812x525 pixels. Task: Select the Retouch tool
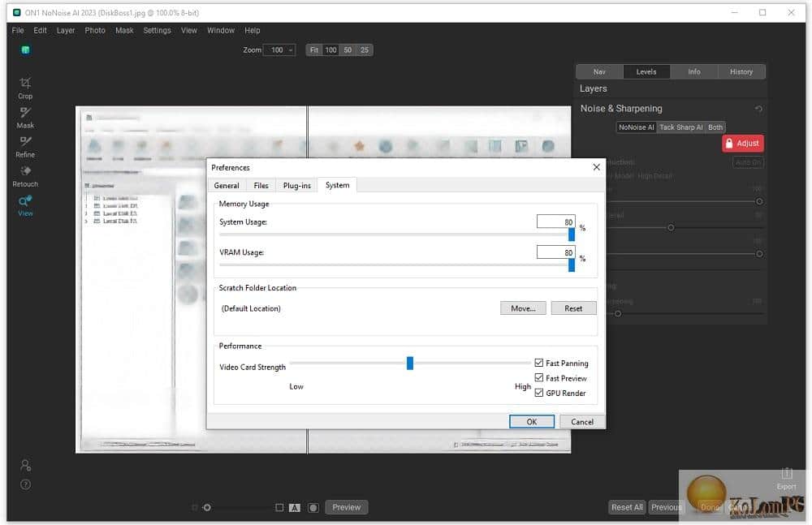point(25,177)
